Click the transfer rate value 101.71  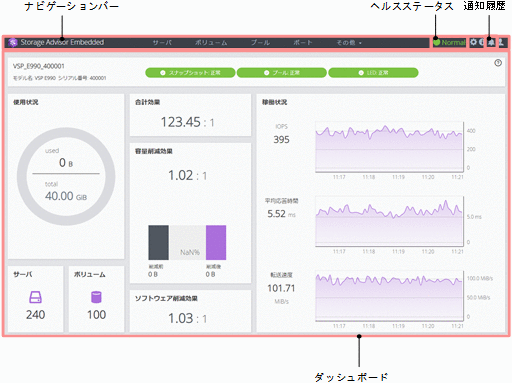click(281, 288)
